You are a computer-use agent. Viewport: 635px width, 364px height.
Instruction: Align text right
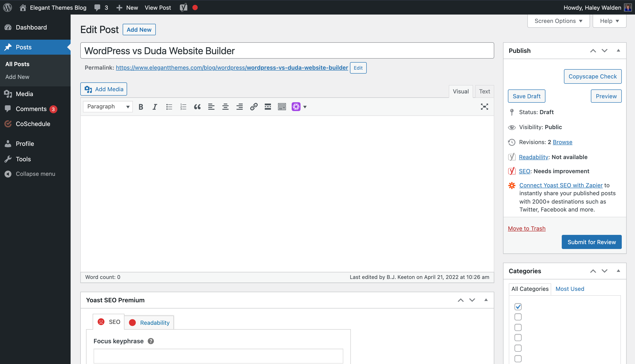click(x=240, y=107)
